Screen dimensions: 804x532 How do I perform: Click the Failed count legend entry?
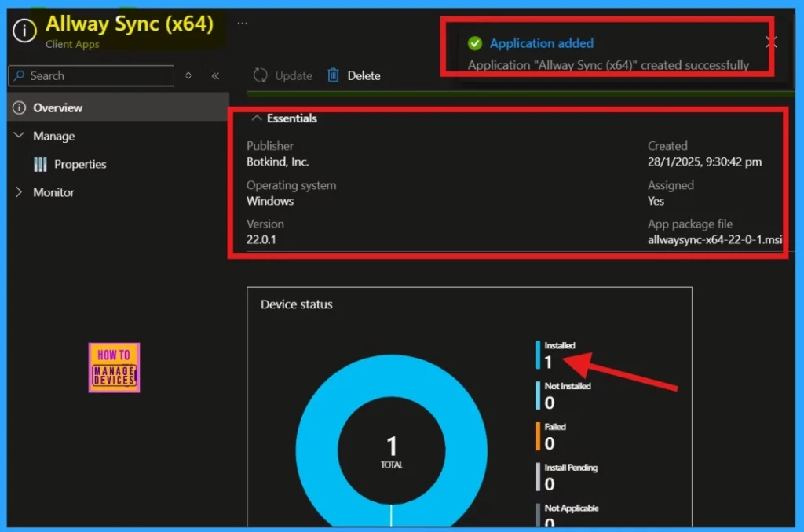(552, 436)
